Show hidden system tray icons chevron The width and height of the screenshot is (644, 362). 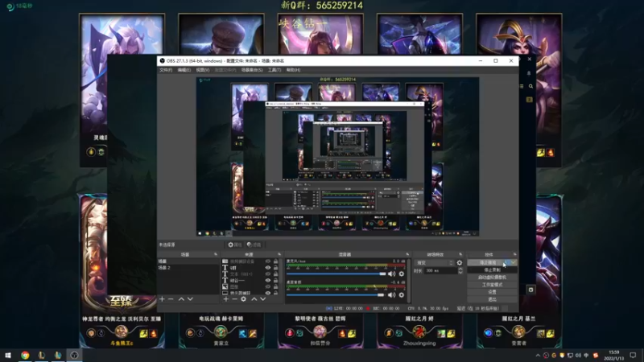(x=538, y=356)
